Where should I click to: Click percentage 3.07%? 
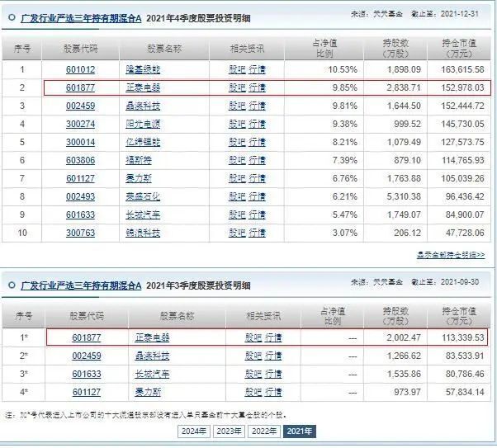point(344,233)
